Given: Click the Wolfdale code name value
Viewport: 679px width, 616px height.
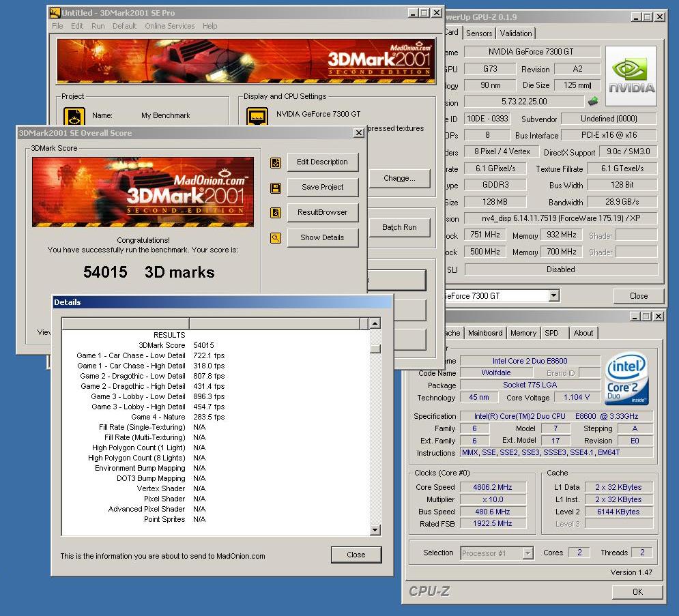Looking at the screenshot, I should [x=496, y=372].
